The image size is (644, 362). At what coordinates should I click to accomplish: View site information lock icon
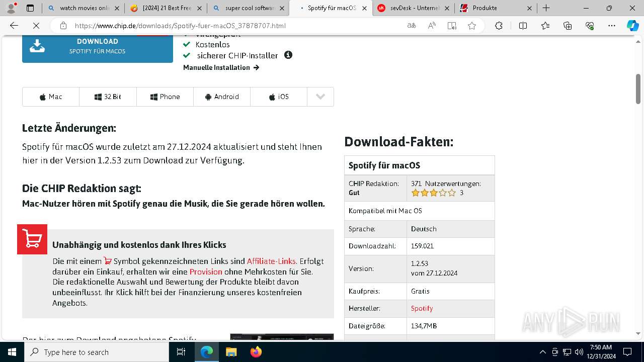coord(63,26)
